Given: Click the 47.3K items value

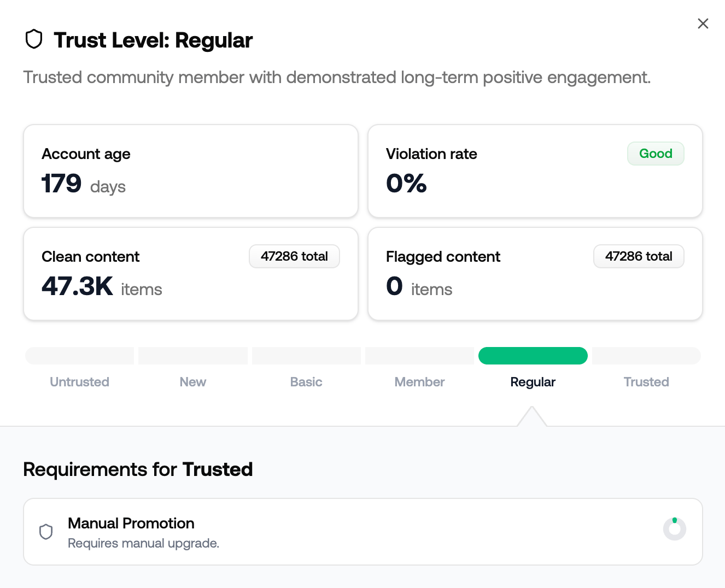Looking at the screenshot, I should click(x=102, y=287).
